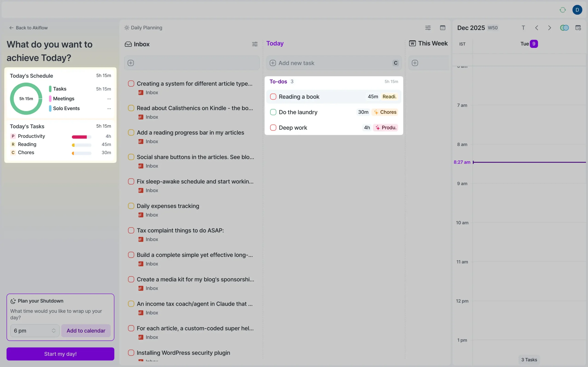Select the Today column header
This screenshot has width=588, height=367.
pyautogui.click(x=275, y=43)
